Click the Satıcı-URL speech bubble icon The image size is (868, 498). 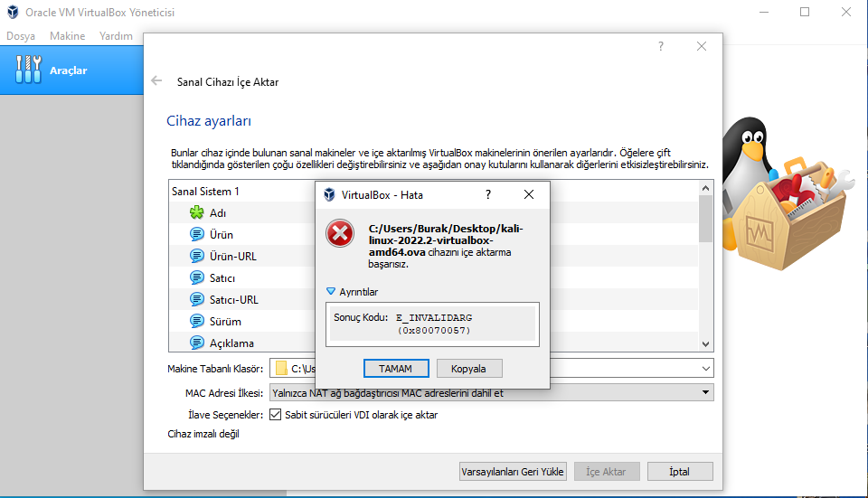[196, 299]
